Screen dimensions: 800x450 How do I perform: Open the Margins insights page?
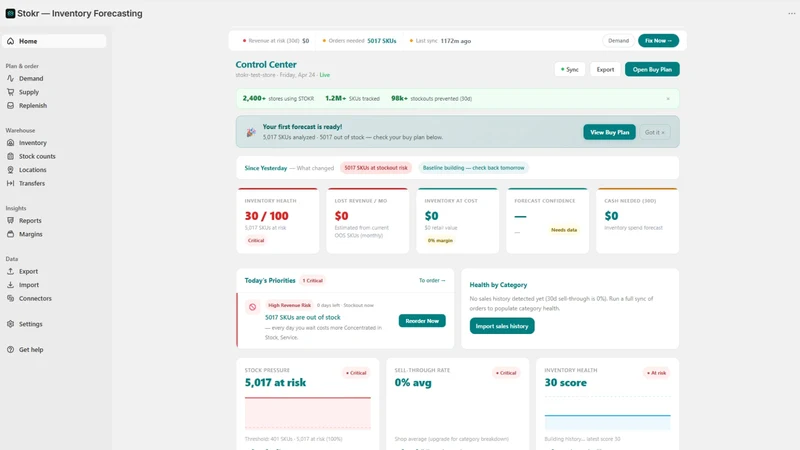click(31, 234)
